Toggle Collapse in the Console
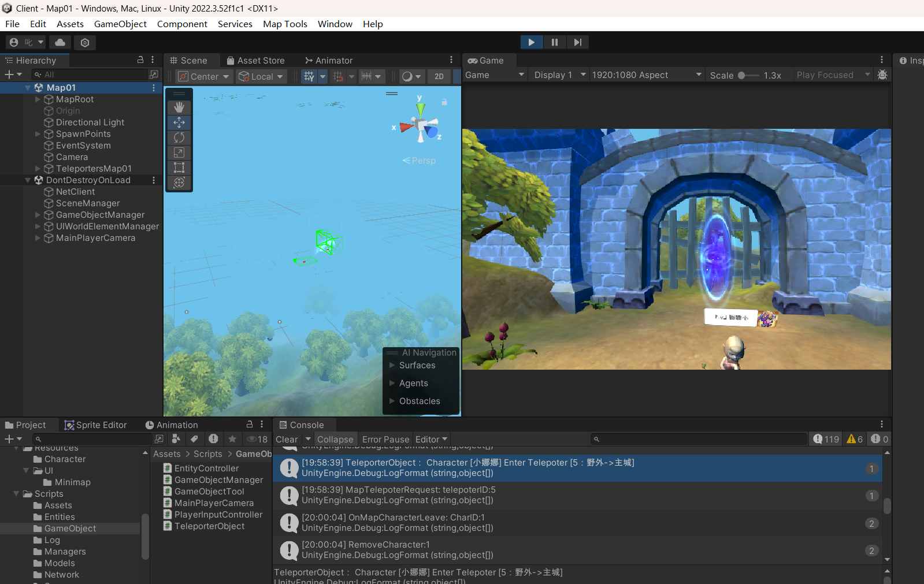The width and height of the screenshot is (924, 584). point(335,440)
